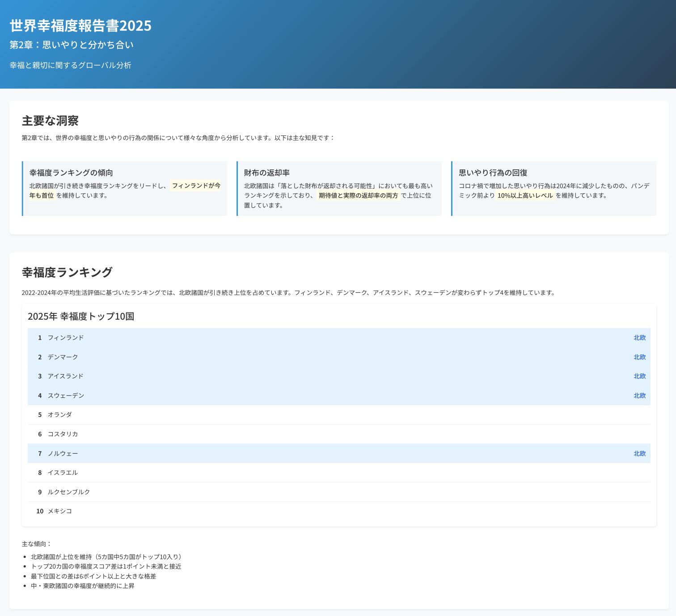Select the ルクセンブルク ranking row
Image resolution: width=676 pixels, height=616 pixels.
339,492
